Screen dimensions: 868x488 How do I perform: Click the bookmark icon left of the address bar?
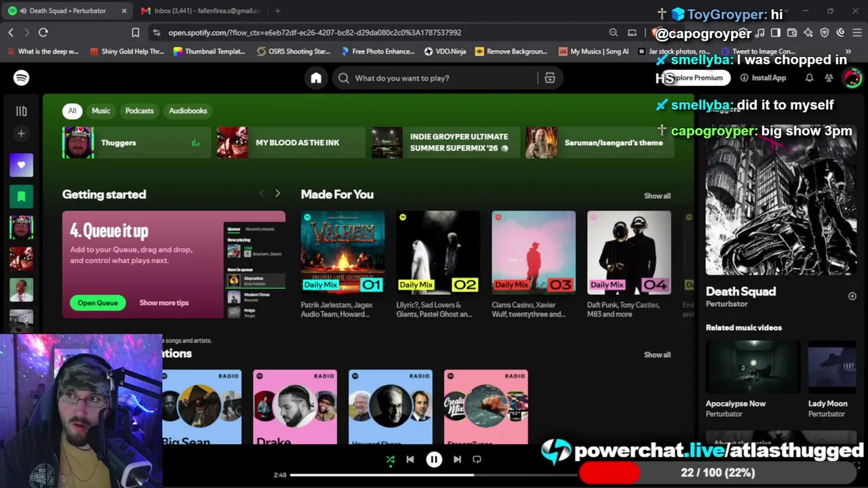coord(136,33)
